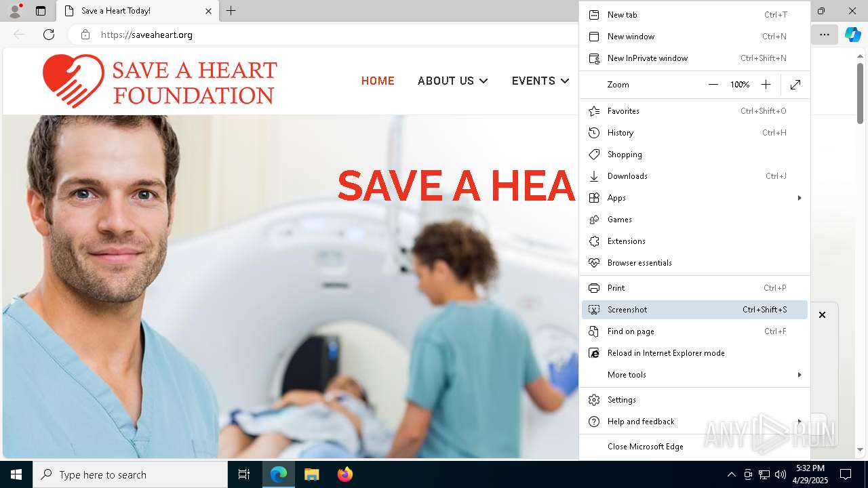This screenshot has height=488, width=868.
Task: Click the New tab page icon
Action: pyautogui.click(x=594, y=15)
